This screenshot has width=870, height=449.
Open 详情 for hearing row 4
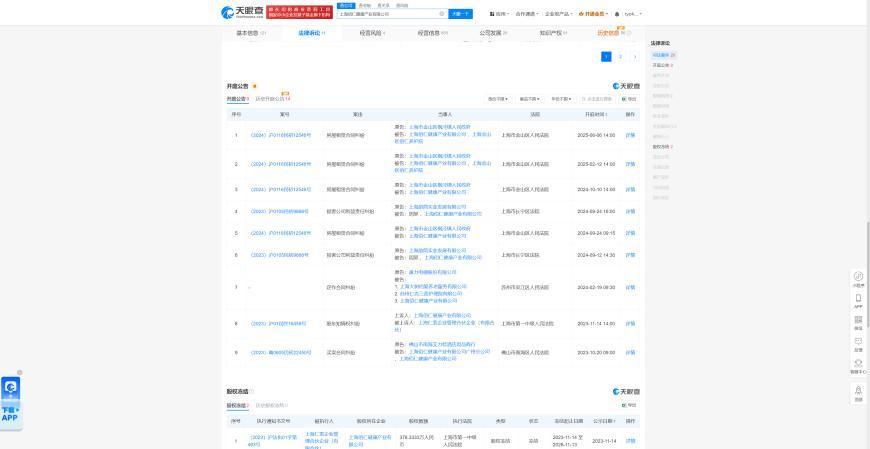pos(630,211)
